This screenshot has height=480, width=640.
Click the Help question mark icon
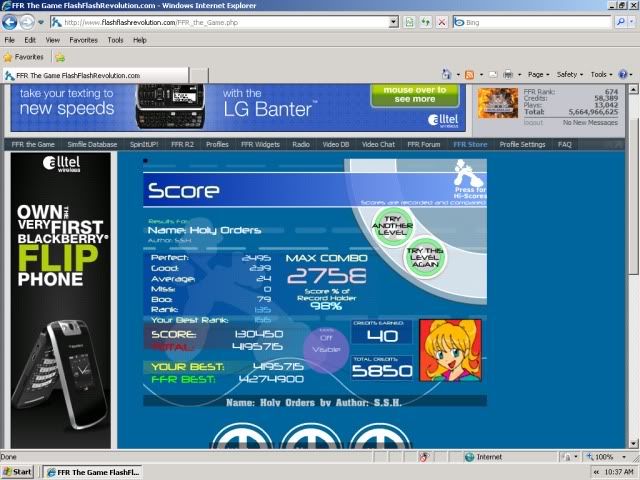coord(622,74)
